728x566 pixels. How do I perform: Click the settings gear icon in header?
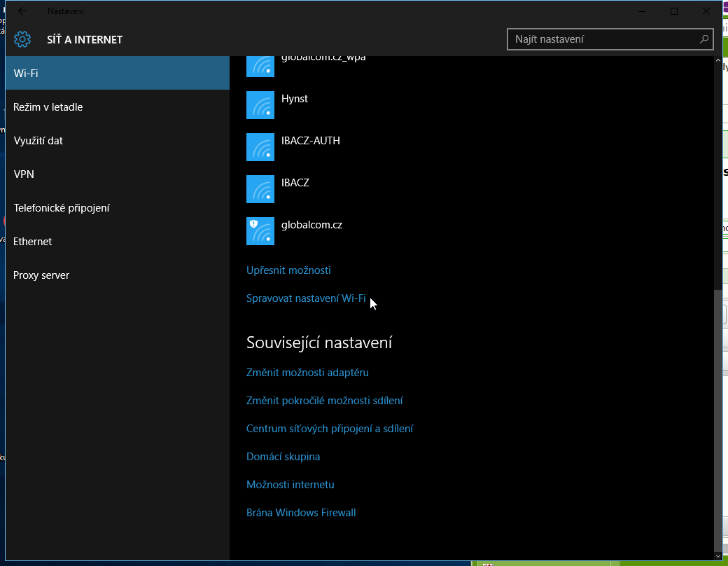point(22,39)
